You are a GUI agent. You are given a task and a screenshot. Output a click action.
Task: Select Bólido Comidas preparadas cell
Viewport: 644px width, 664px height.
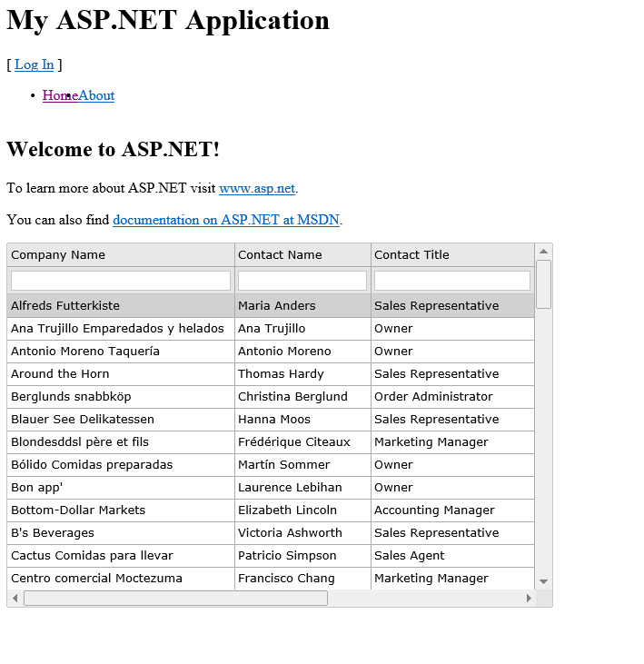click(x=121, y=465)
